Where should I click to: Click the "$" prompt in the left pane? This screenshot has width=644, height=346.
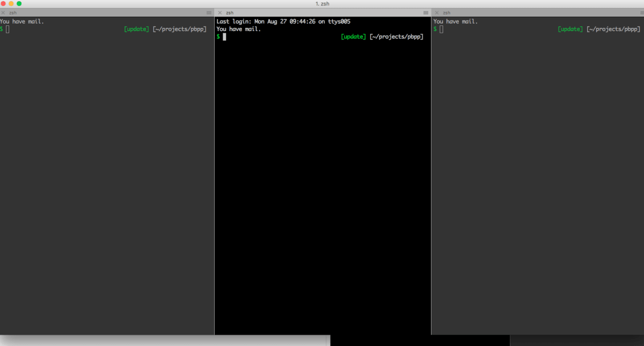(2, 29)
